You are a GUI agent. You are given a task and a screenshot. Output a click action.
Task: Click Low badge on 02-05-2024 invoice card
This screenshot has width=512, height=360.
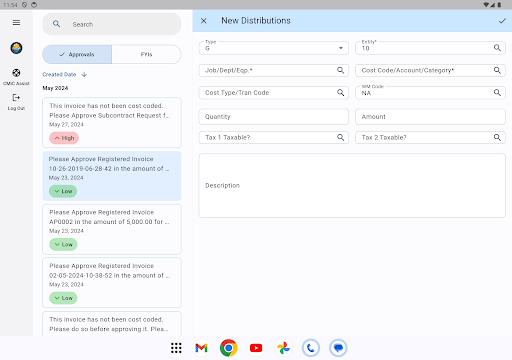coord(63,298)
